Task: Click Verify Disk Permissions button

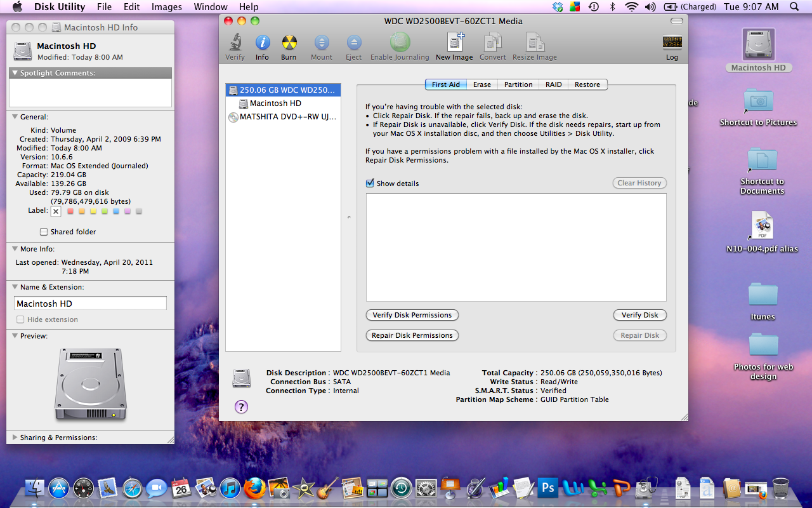Action: coord(412,315)
